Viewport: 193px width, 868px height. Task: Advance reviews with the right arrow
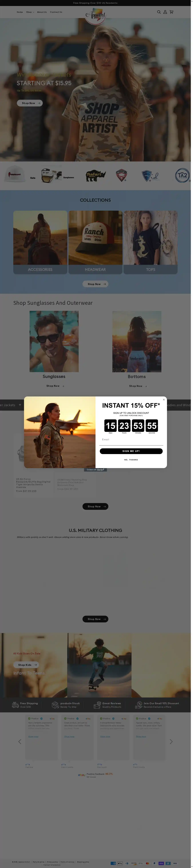coord(171,742)
